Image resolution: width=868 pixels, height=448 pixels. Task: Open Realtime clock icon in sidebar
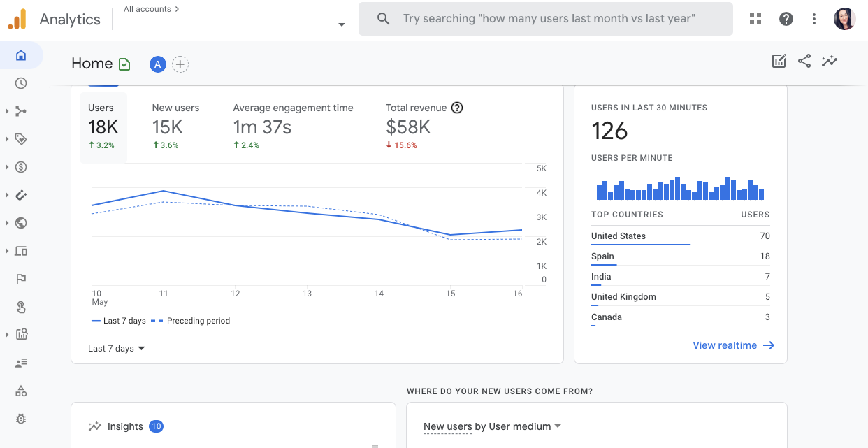coord(21,83)
